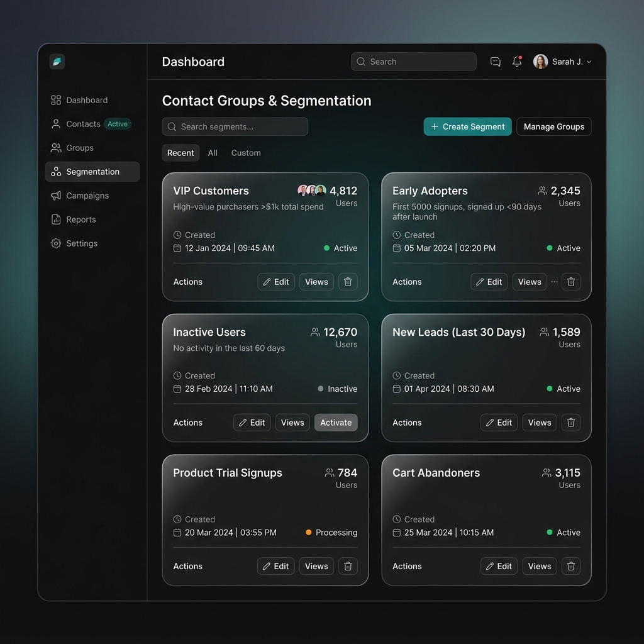The width and height of the screenshot is (644, 644).
Task: Click the Manage Groups button
Action: click(x=553, y=126)
